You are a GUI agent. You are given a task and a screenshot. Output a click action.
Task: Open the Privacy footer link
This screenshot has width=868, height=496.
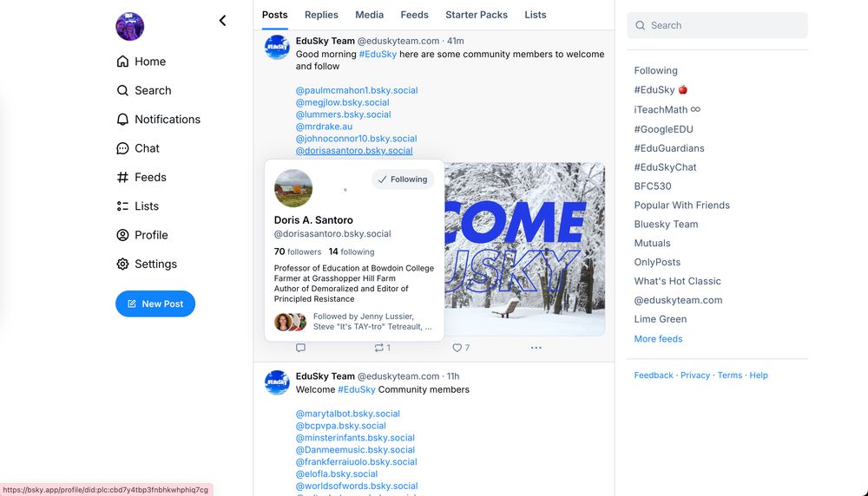pyautogui.click(x=694, y=375)
